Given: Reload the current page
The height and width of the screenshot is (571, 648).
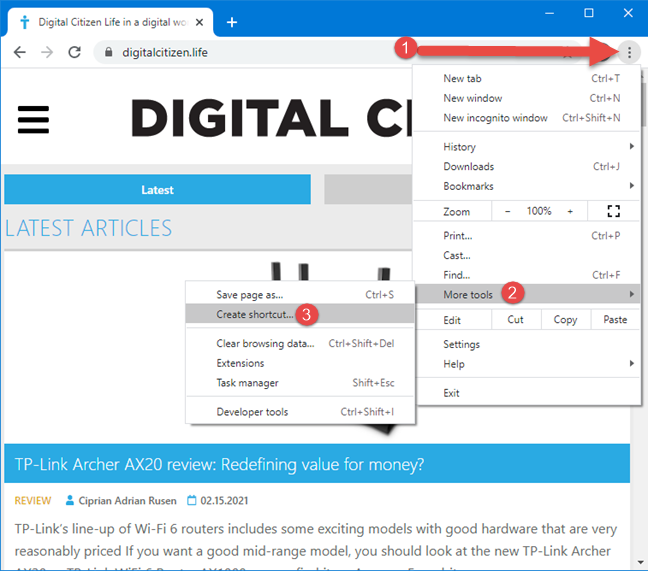Looking at the screenshot, I should point(74,52).
